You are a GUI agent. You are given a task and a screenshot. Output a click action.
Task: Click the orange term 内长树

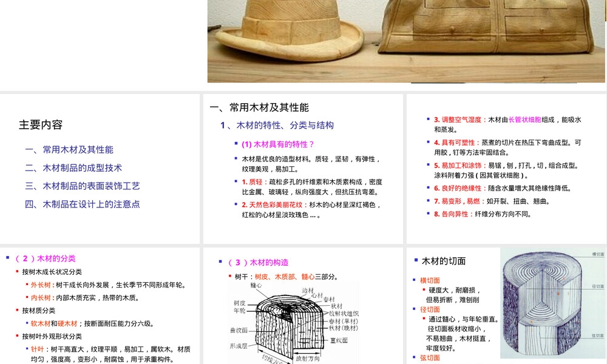pyautogui.click(x=41, y=298)
